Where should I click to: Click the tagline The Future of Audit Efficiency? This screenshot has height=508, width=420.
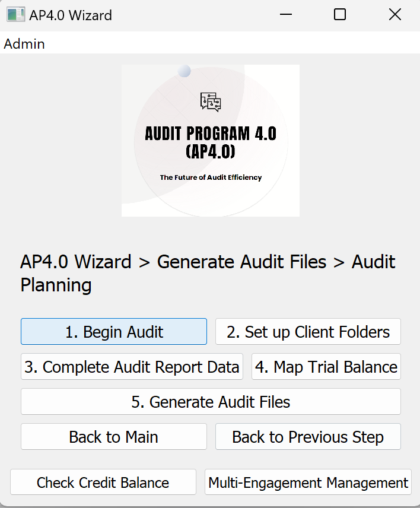coord(211,177)
